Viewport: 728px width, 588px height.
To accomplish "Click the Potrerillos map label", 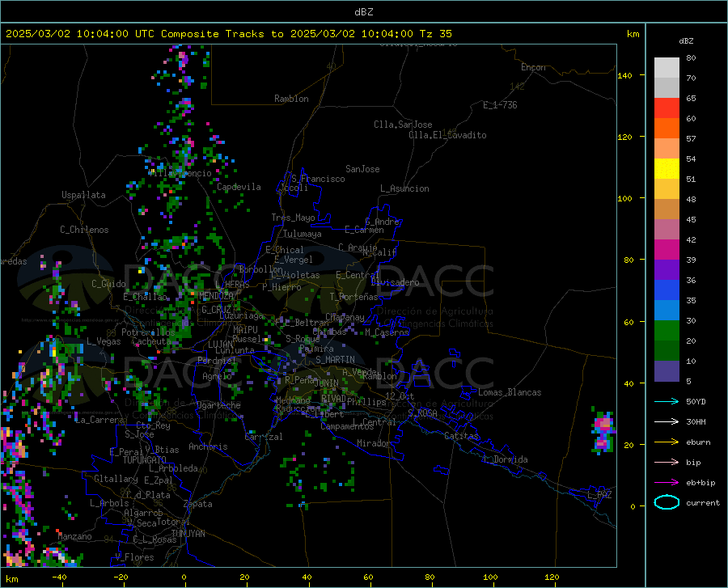I will [x=148, y=332].
